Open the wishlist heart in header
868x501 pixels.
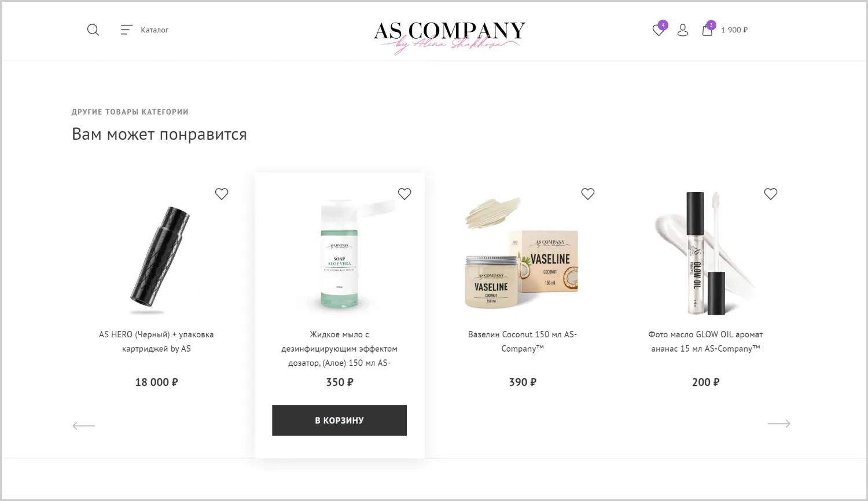click(x=659, y=30)
